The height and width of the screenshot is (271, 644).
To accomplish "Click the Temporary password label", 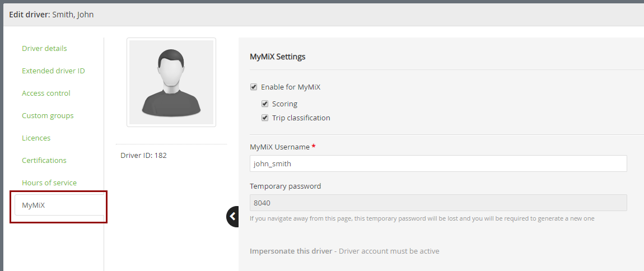I will click(x=286, y=186).
